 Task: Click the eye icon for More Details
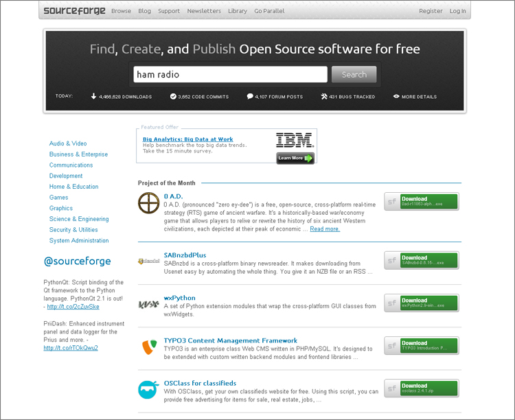(396, 97)
